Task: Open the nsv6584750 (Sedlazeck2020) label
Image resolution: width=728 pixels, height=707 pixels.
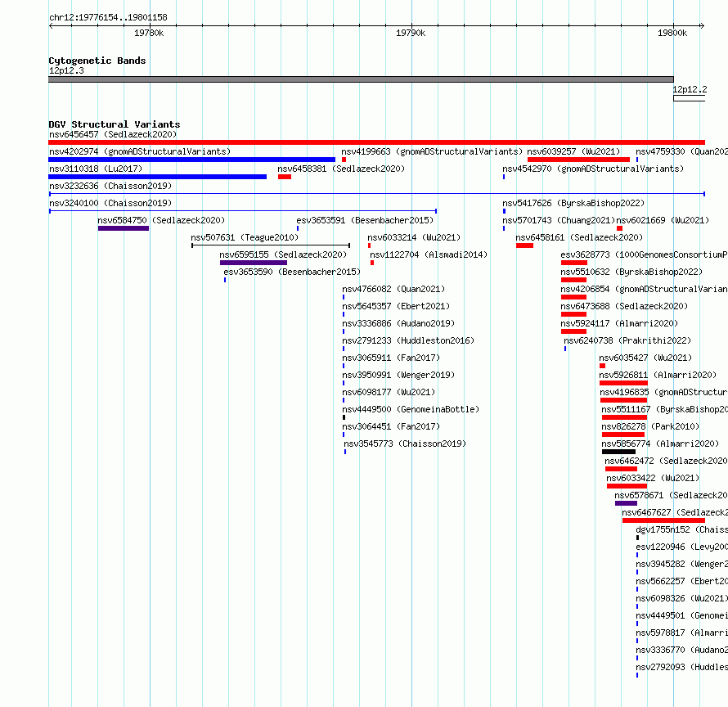Action: (161, 220)
